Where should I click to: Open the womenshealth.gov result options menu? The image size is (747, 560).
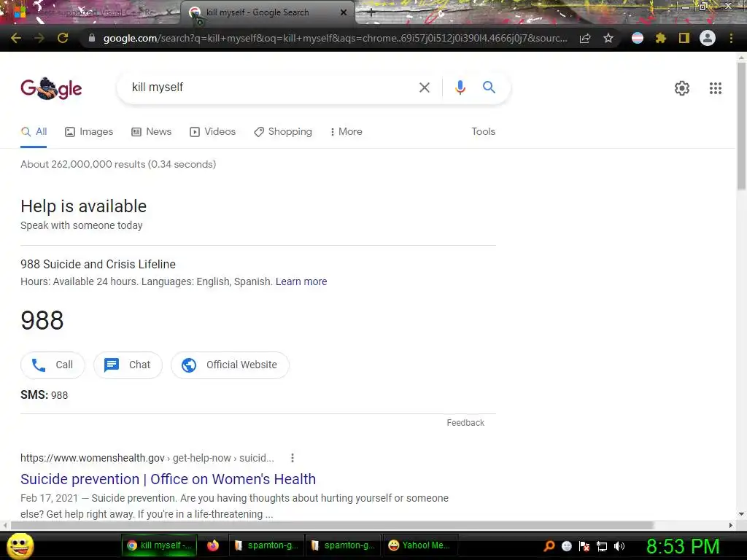293,458
